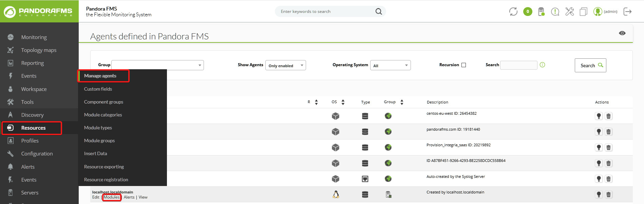Open the admin user avatar icon
This screenshot has height=204, width=644.
point(598,12)
